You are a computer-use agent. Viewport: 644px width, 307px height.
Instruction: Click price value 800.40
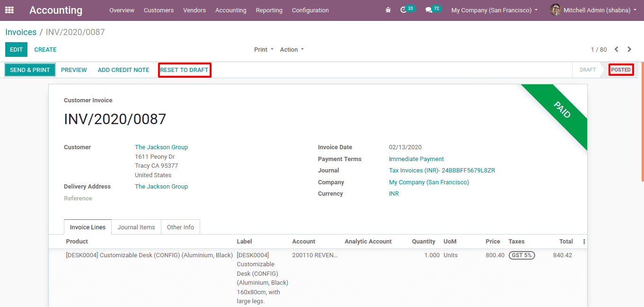(x=495, y=255)
